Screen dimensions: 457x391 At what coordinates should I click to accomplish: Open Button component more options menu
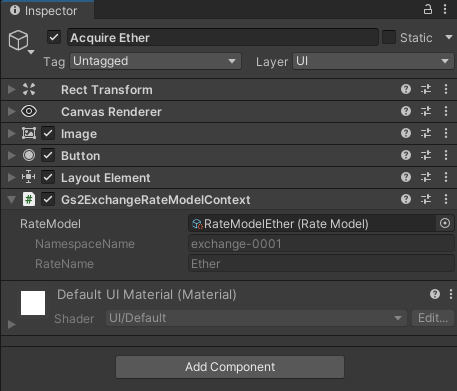tap(446, 155)
